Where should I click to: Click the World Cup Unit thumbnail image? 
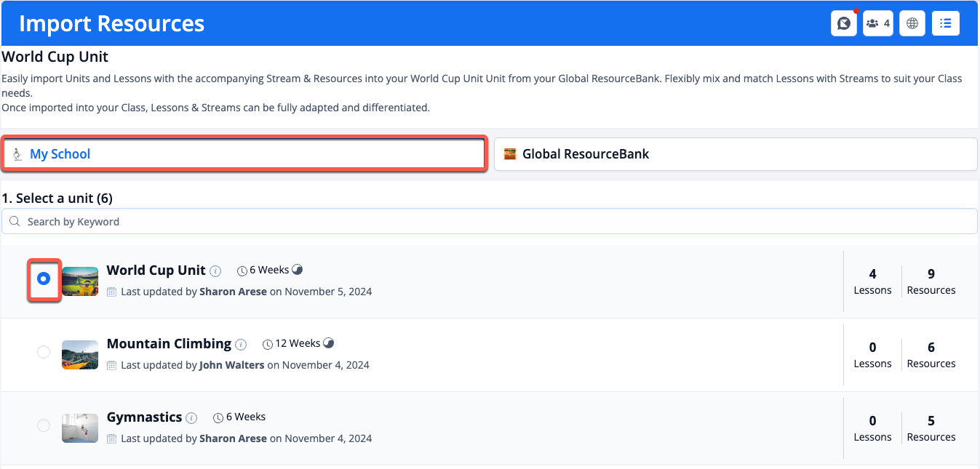pos(80,281)
